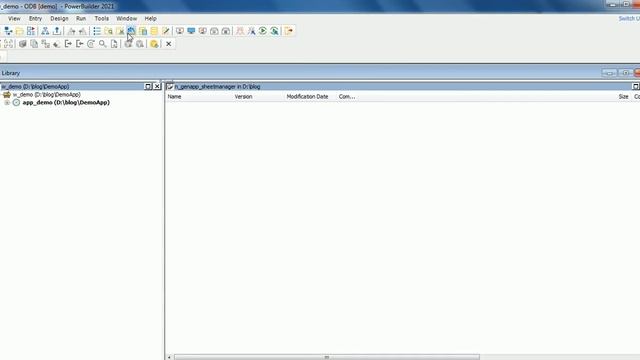Click the yellow Open folder toolbar icon
640x360 pixels.
coord(19,31)
